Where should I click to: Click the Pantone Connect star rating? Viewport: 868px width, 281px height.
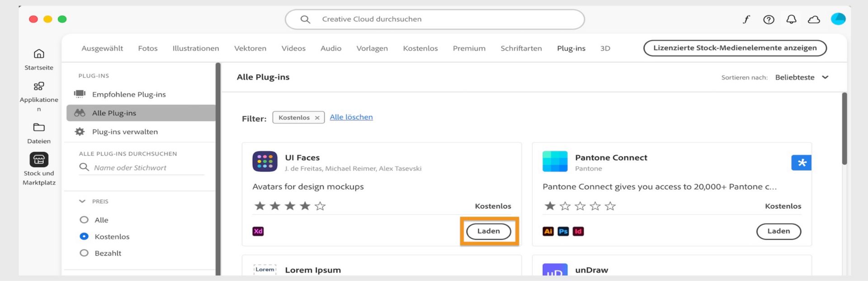(x=580, y=206)
